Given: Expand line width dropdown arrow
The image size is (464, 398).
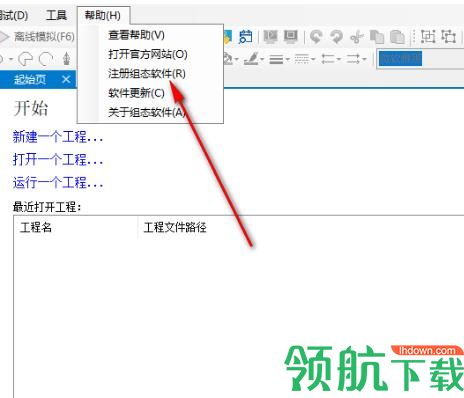Looking at the screenshot, I should click(287, 60).
